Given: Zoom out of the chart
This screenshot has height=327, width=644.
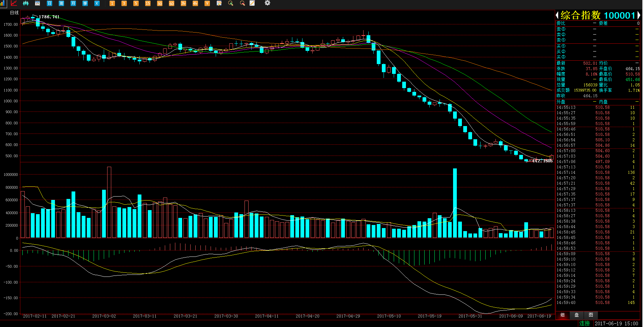Looking at the screenshot, I should click(242, 3).
